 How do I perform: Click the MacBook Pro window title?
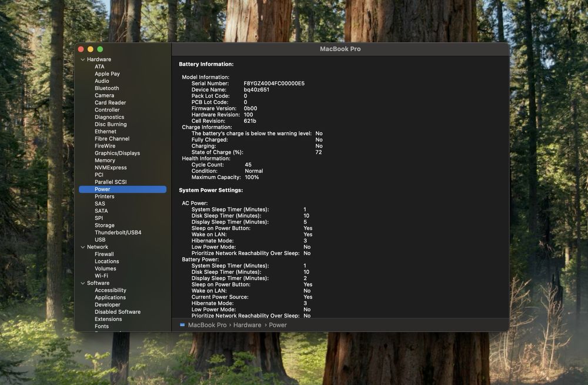pos(340,49)
